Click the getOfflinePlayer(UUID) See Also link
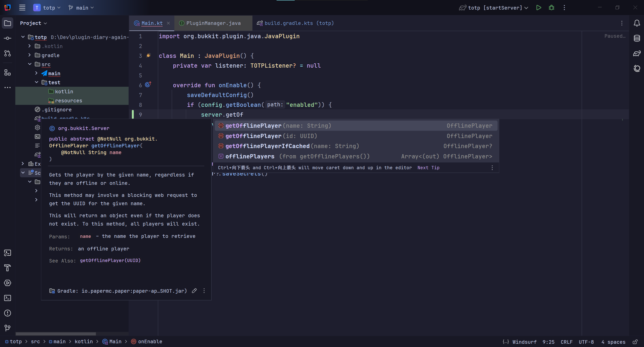The height and width of the screenshot is (347, 644). click(110, 261)
